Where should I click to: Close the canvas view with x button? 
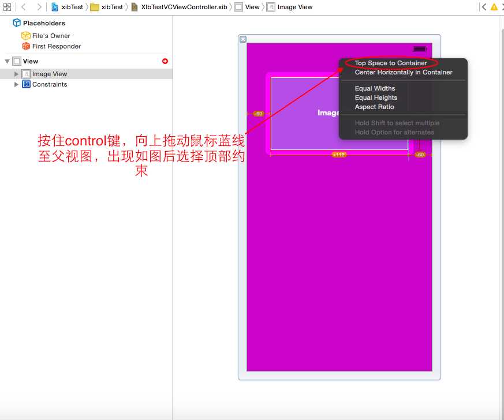pos(243,39)
